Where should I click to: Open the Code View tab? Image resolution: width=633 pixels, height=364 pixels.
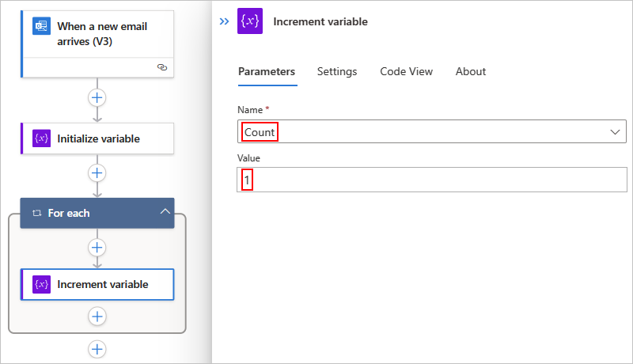pyautogui.click(x=406, y=71)
